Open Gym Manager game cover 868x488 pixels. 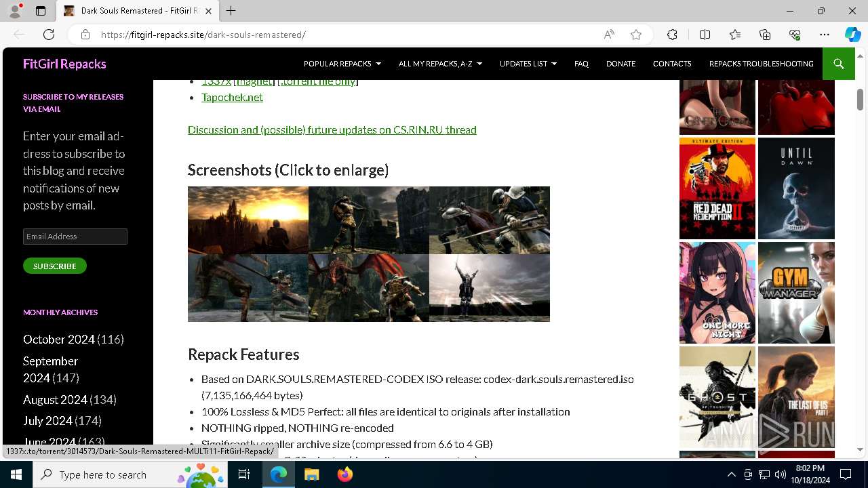point(796,293)
